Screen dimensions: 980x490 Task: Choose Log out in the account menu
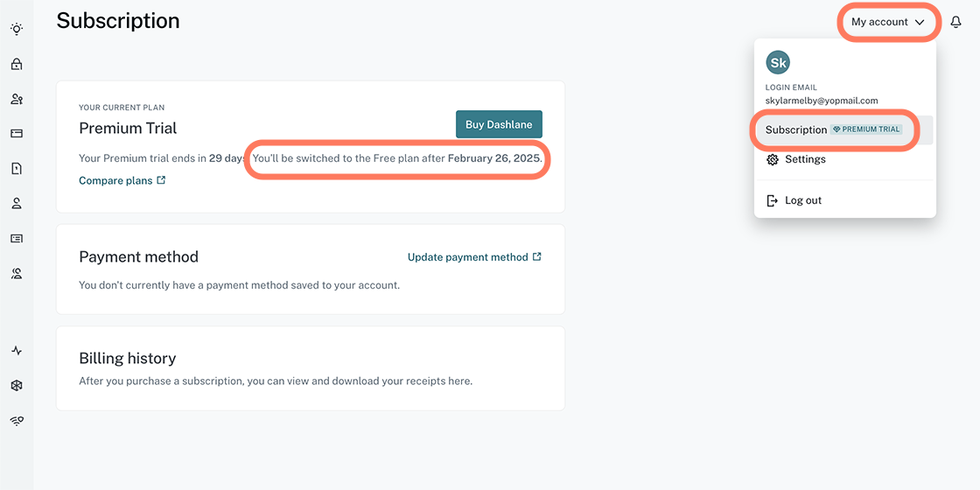(x=802, y=200)
